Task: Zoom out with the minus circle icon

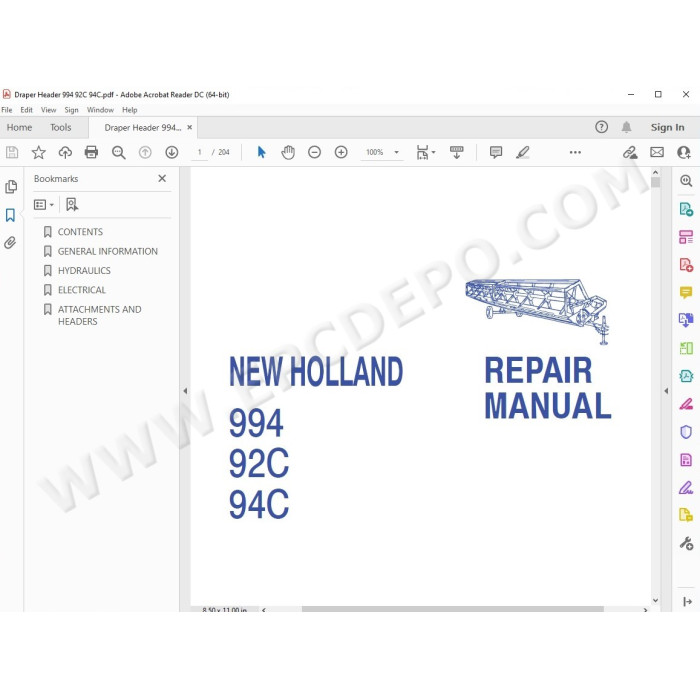Action: coord(314,153)
